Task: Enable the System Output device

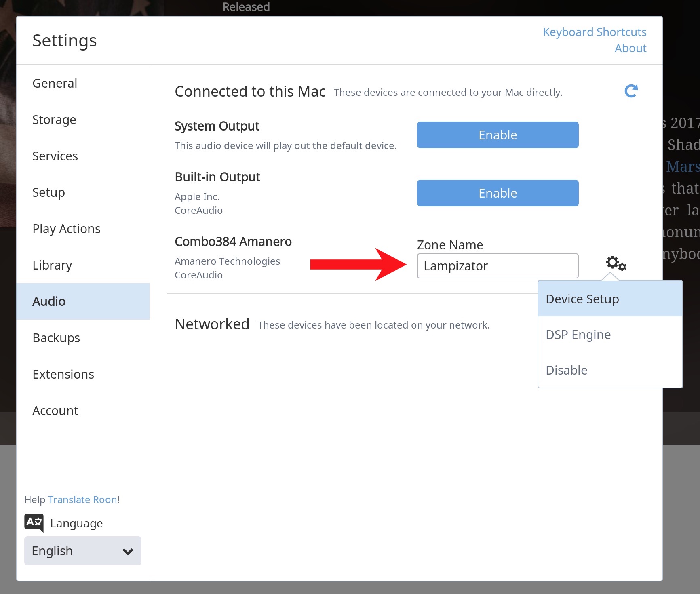Action: point(498,135)
